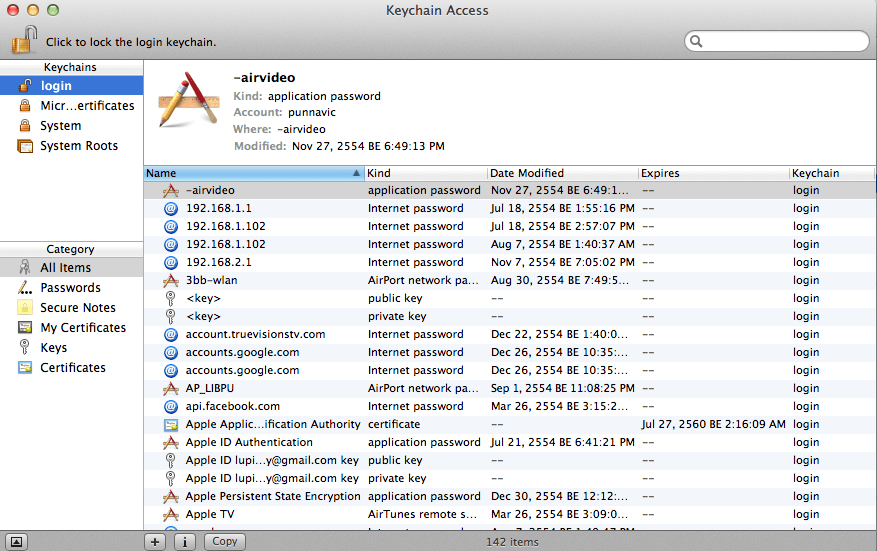This screenshot has height=551, width=877.
Task: Click the Keychain column header
Action: (x=830, y=173)
